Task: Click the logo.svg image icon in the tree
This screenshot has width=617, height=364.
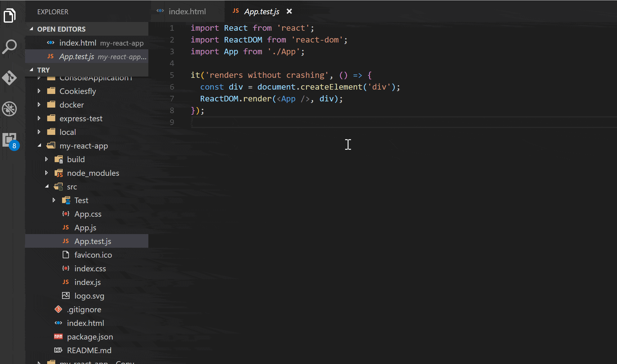Action: [65, 295]
